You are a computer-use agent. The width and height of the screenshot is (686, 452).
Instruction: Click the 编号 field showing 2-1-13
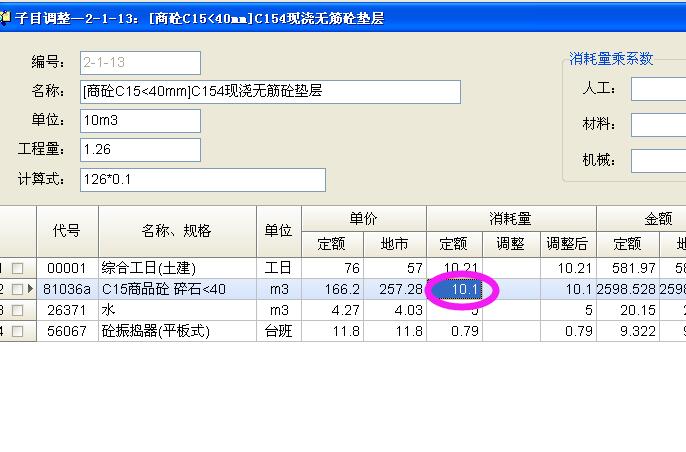pos(140,63)
